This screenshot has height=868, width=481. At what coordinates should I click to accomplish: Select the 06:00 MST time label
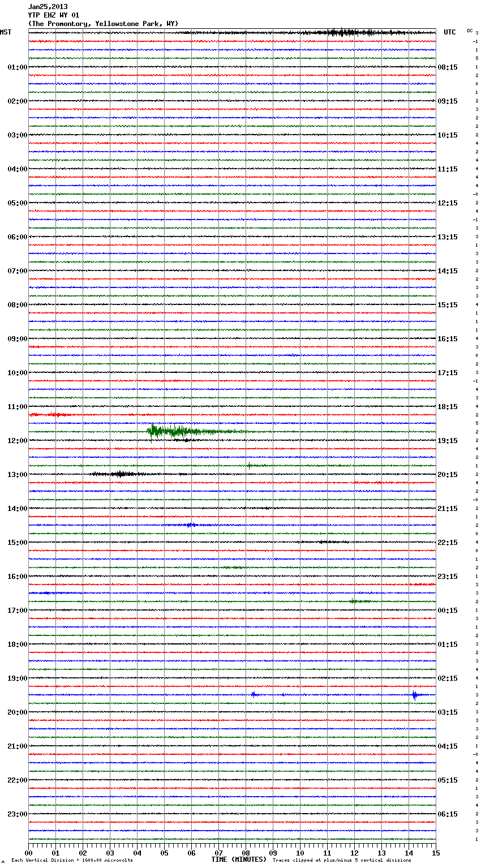[18, 237]
